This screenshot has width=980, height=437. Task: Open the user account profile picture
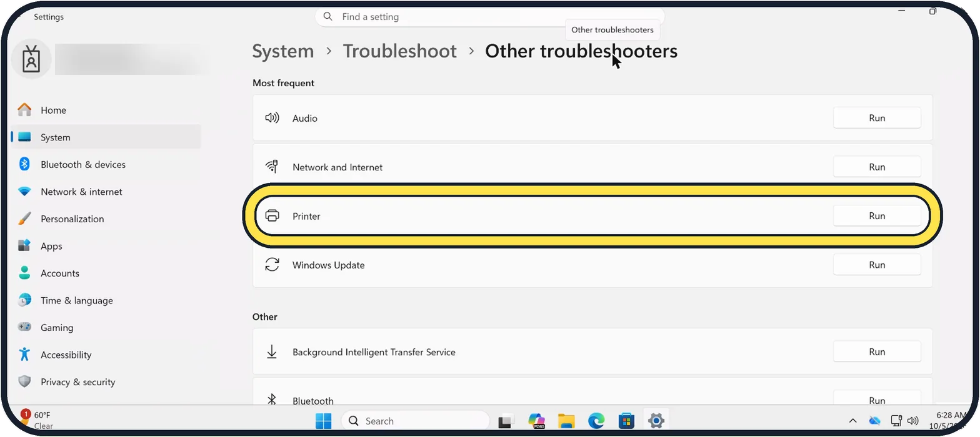[x=31, y=60]
